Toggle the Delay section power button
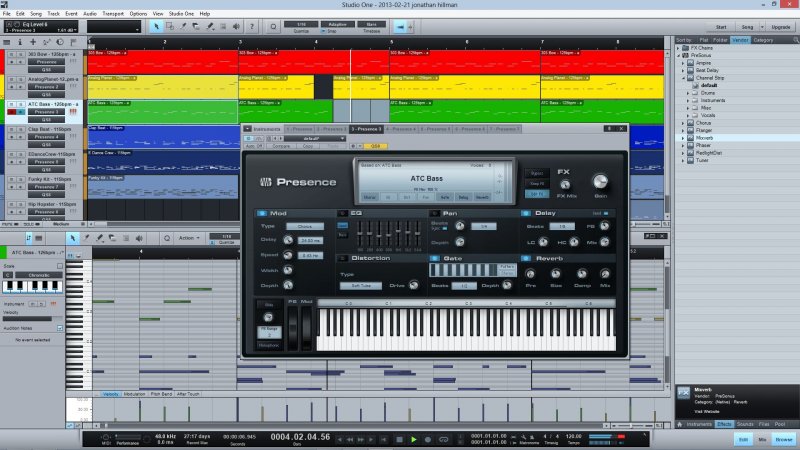800x450 pixels. (x=523, y=213)
